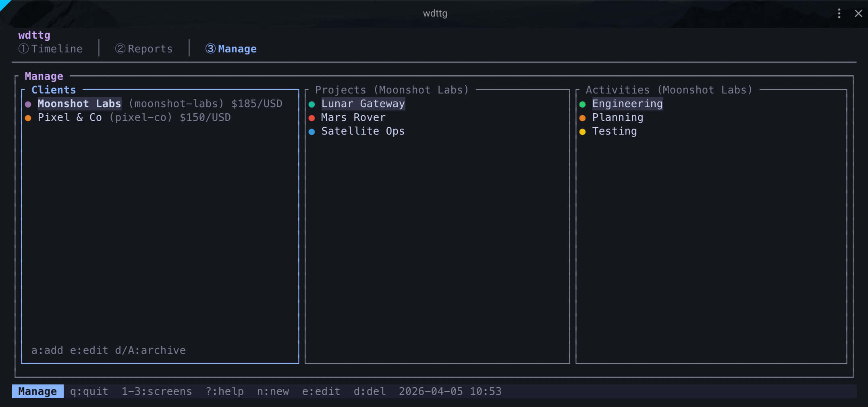The image size is (868, 407).
Task: Click the (moonshot-labs) client slug
Action: 176,104
